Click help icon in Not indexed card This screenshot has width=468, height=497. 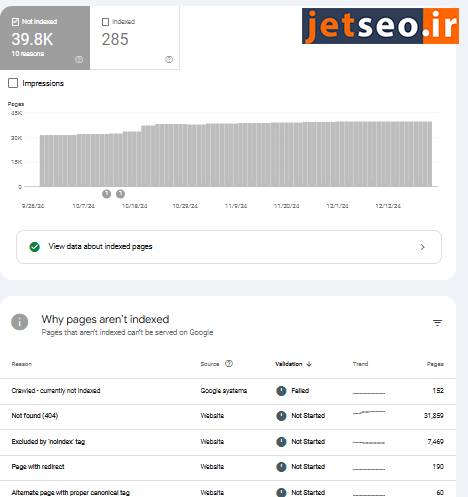pyautogui.click(x=79, y=60)
